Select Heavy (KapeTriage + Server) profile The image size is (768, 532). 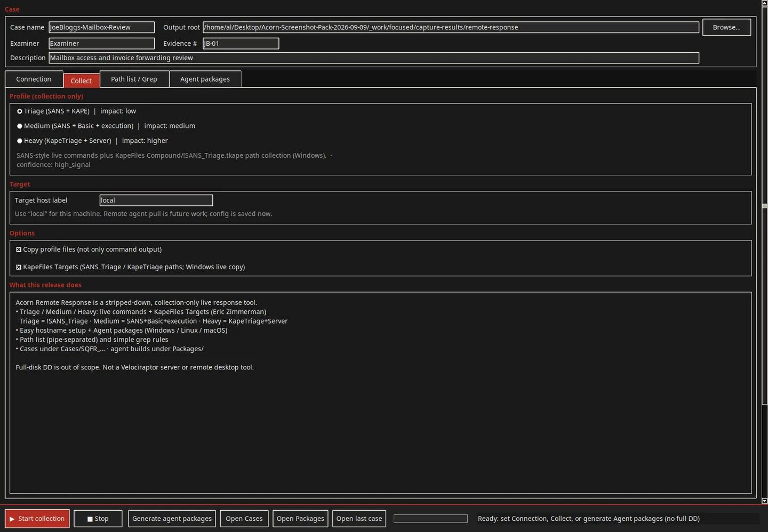pos(20,141)
